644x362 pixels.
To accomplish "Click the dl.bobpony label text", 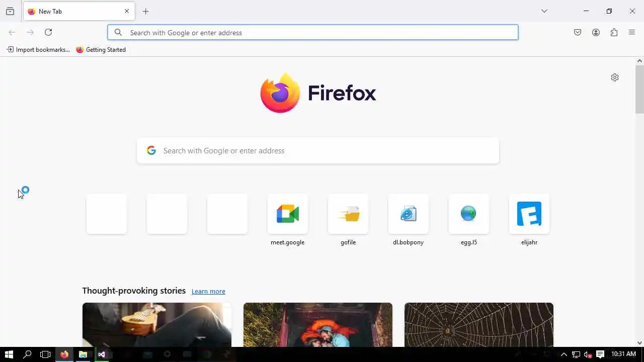I will point(409,242).
